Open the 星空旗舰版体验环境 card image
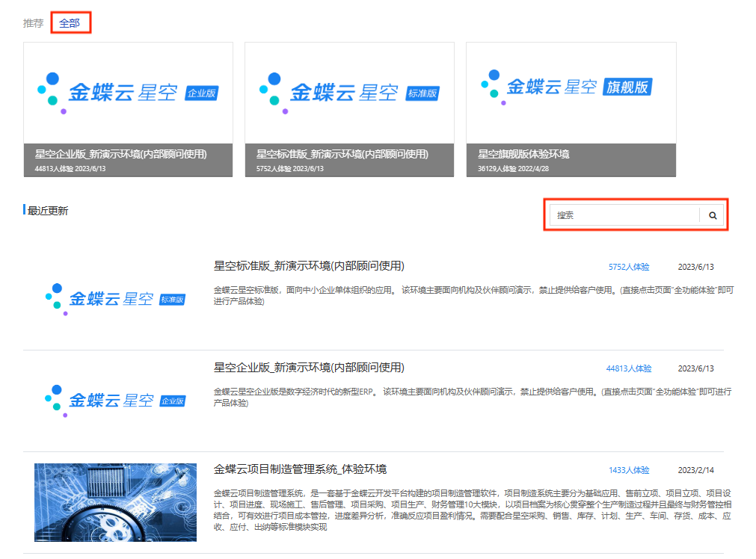This screenshot has height=559, width=756. pos(571,93)
